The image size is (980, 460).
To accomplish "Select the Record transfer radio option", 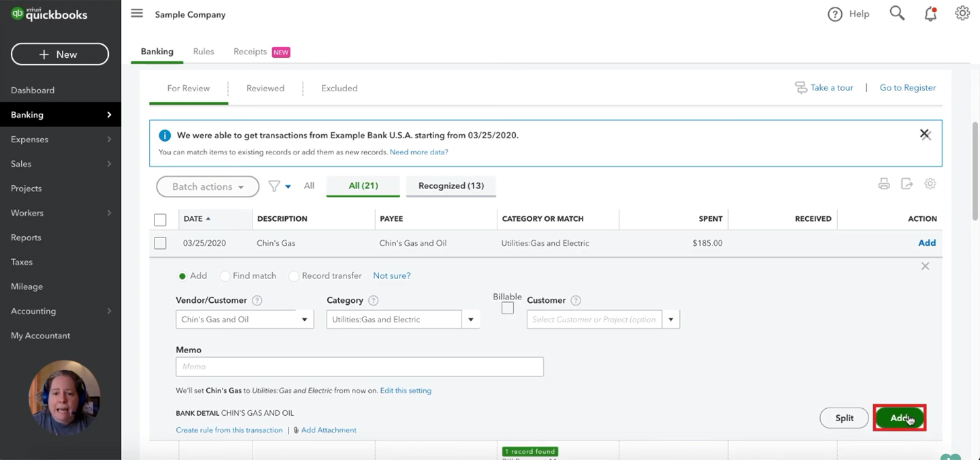I will [x=294, y=276].
